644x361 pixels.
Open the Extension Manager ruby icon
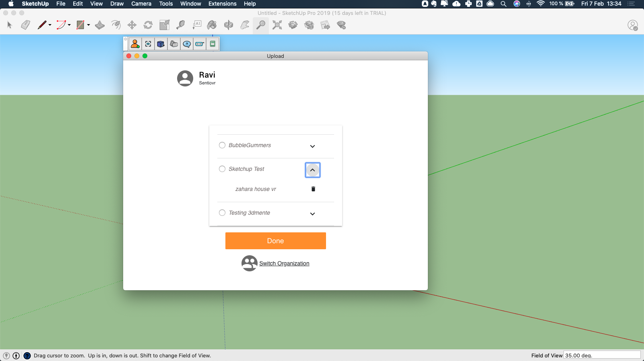(341, 25)
